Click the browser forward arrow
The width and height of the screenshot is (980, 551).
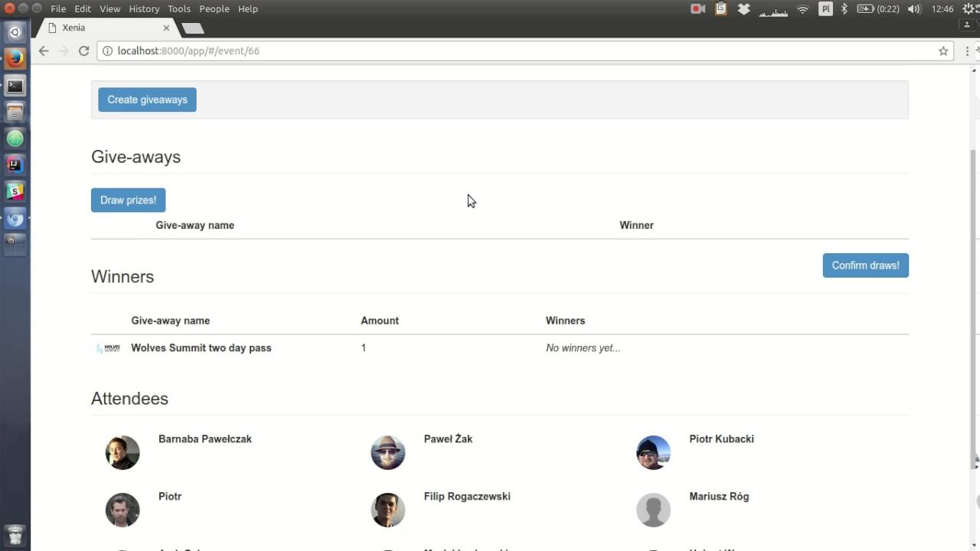[64, 51]
